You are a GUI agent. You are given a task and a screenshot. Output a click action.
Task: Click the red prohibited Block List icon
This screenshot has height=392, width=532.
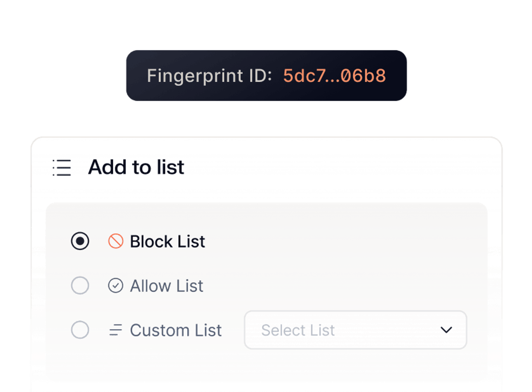(x=116, y=241)
